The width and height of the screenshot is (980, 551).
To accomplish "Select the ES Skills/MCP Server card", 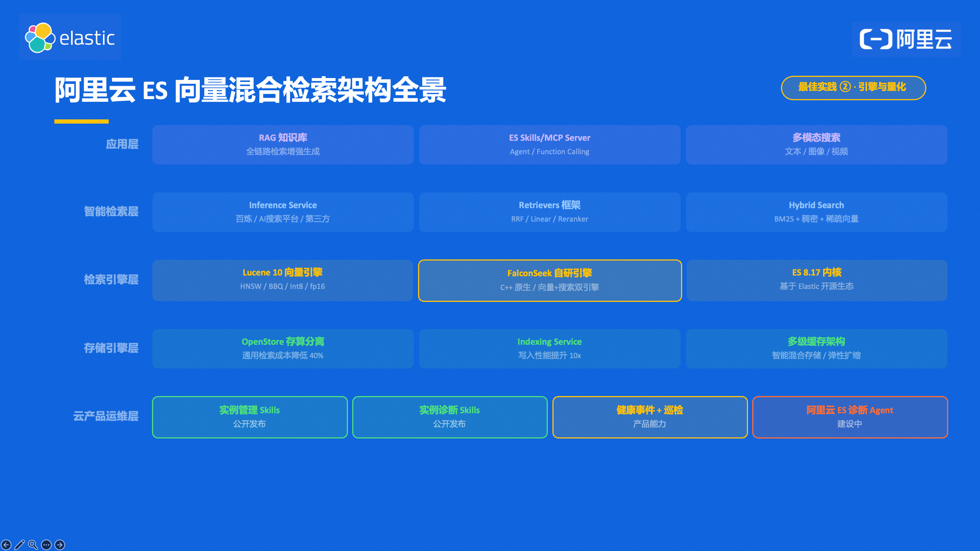I will 550,145.
